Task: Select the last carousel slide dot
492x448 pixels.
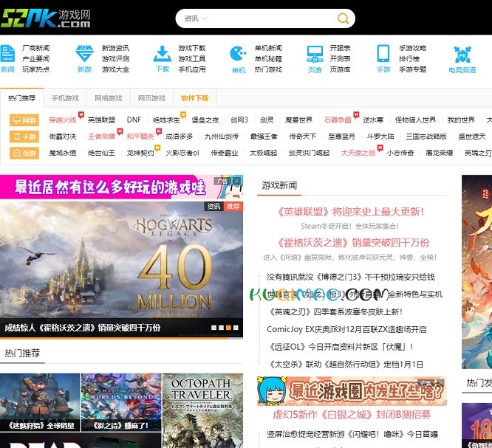Action: [x=236, y=328]
